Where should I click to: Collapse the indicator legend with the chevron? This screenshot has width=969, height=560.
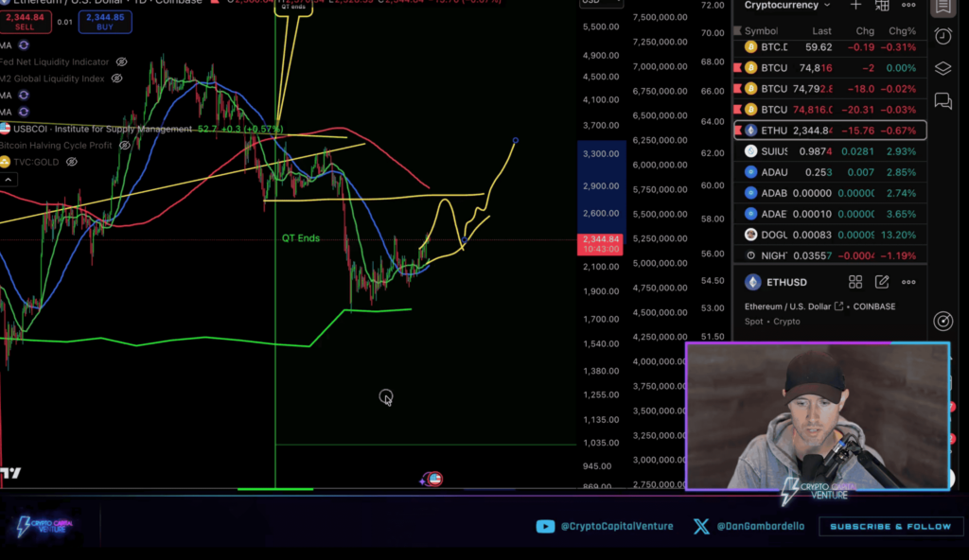click(8, 180)
